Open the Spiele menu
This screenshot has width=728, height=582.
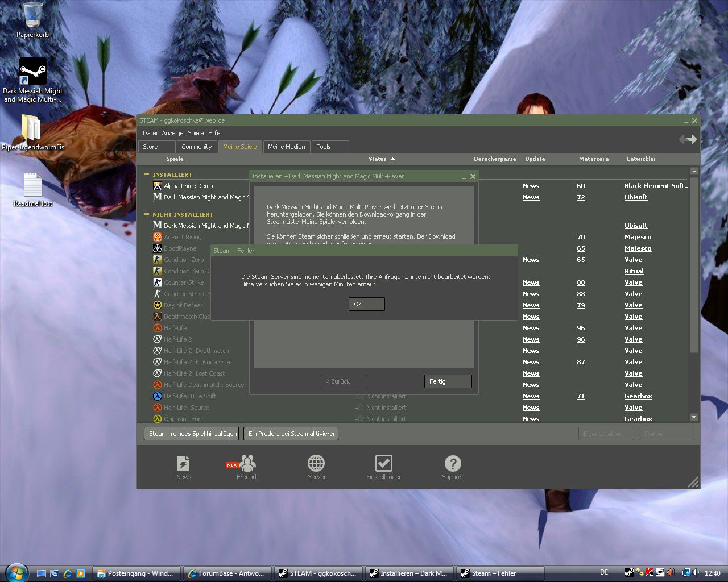point(196,133)
